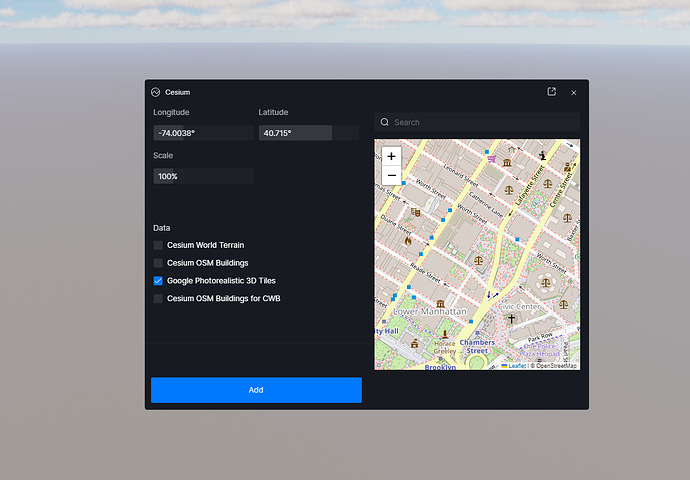This screenshot has width=690, height=480.
Task: Click the museum icon above Lower Manhattan label
Action: pos(440,304)
